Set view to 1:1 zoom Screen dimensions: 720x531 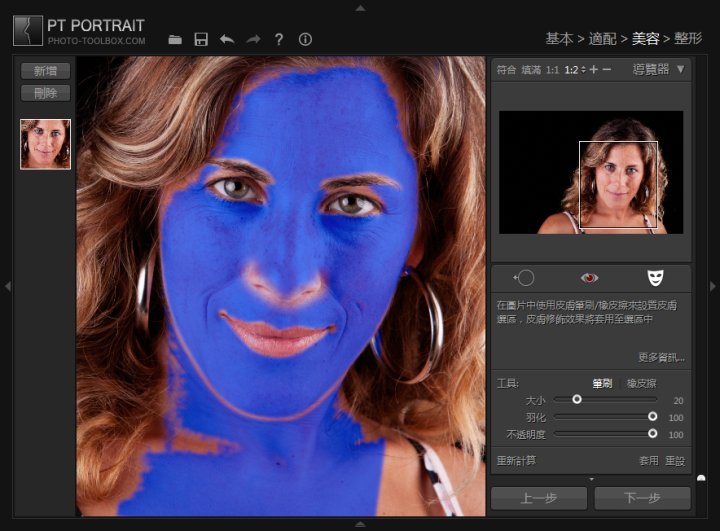click(552, 70)
